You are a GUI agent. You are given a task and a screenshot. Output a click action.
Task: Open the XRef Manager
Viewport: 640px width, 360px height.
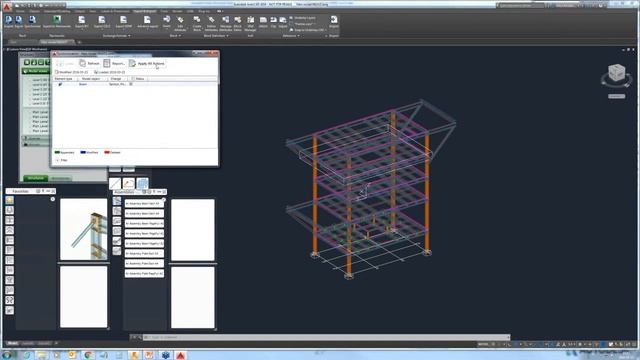[251, 23]
